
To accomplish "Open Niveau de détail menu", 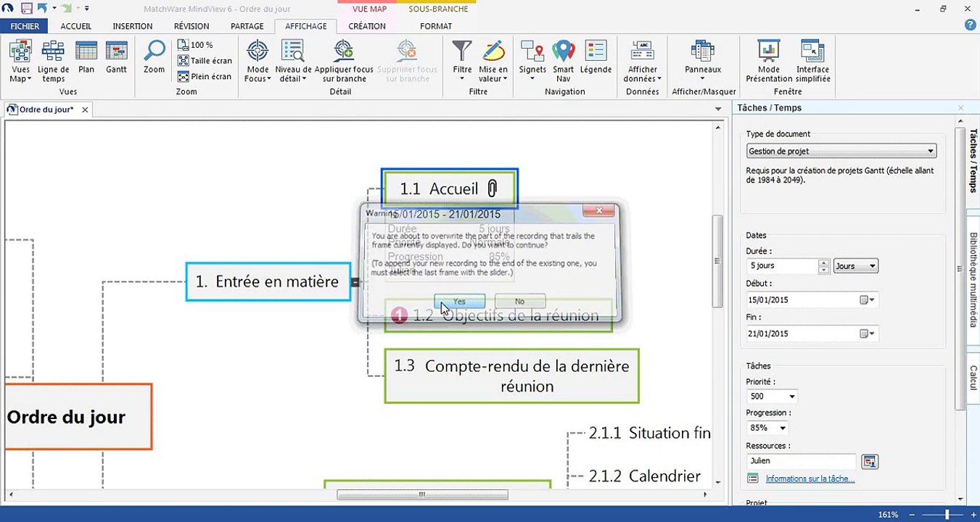I will [293, 62].
